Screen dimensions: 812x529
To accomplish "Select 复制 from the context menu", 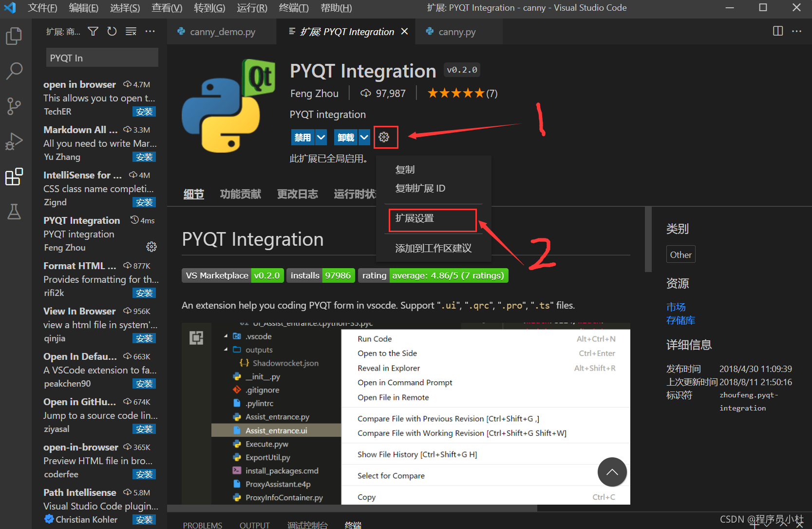I will (x=434, y=170).
